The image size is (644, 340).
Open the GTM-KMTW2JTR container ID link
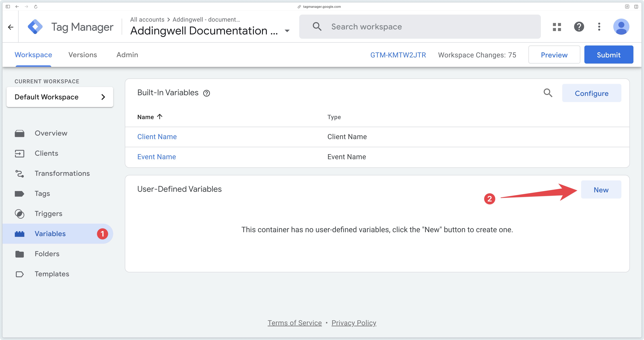point(398,55)
